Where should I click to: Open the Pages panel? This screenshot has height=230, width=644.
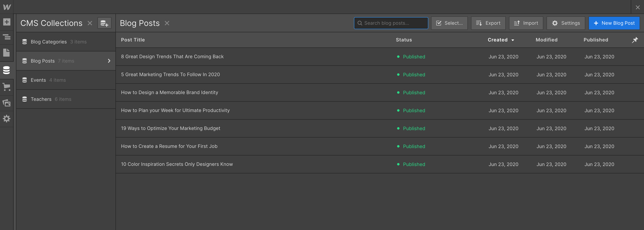coord(7,53)
